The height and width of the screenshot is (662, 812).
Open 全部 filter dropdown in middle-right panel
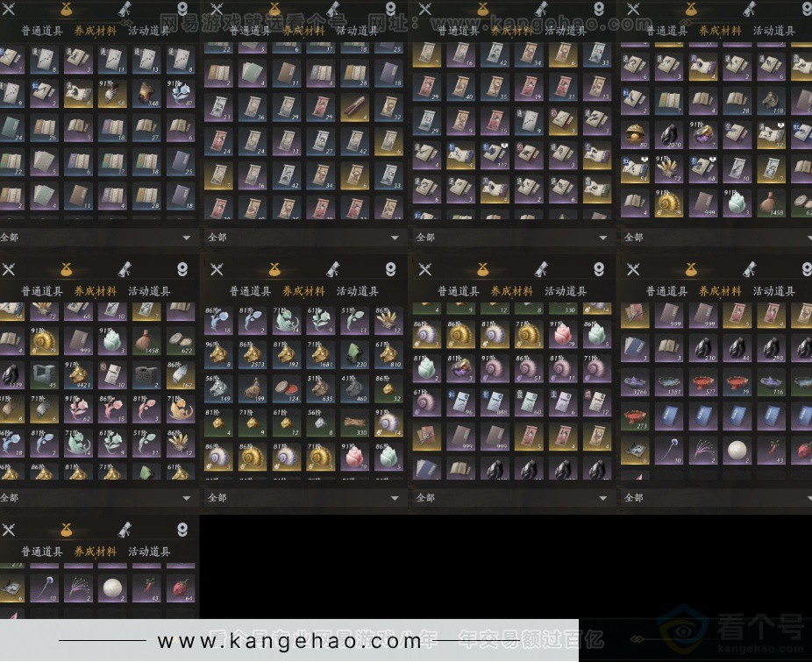(716, 498)
